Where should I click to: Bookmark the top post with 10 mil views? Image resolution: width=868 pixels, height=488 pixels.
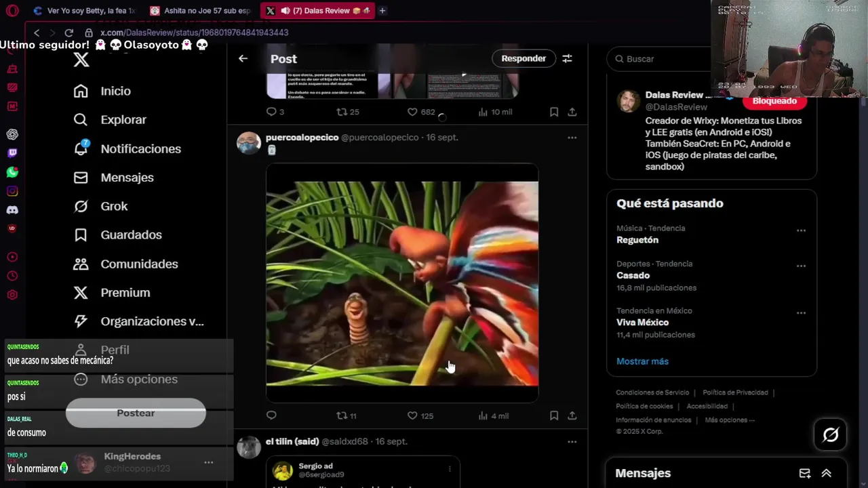click(554, 112)
